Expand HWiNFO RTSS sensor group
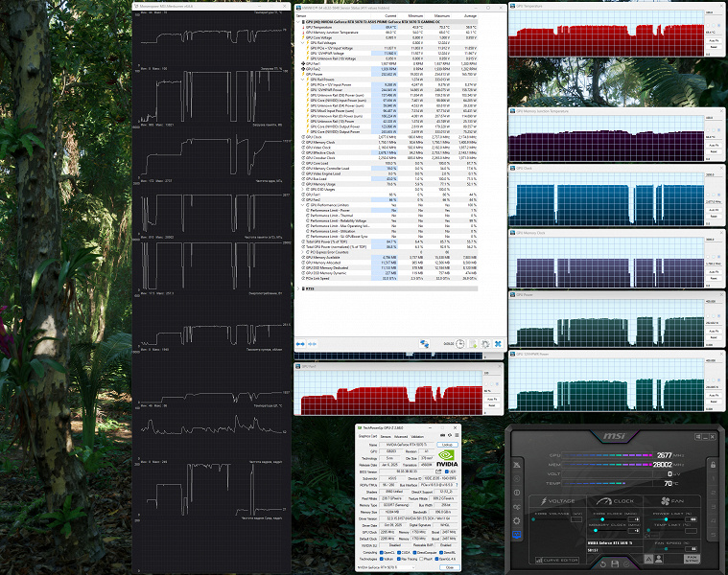Image resolution: width=728 pixels, height=575 pixels. click(298, 288)
